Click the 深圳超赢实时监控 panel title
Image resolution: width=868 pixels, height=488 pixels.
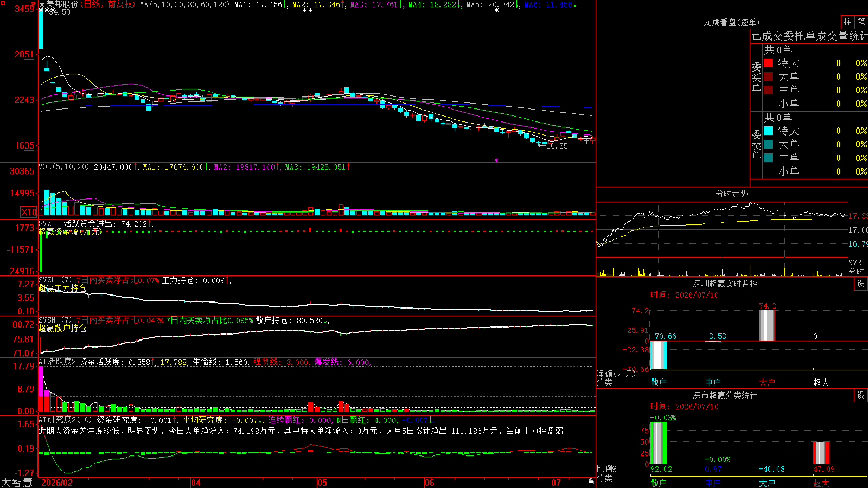[x=725, y=284]
